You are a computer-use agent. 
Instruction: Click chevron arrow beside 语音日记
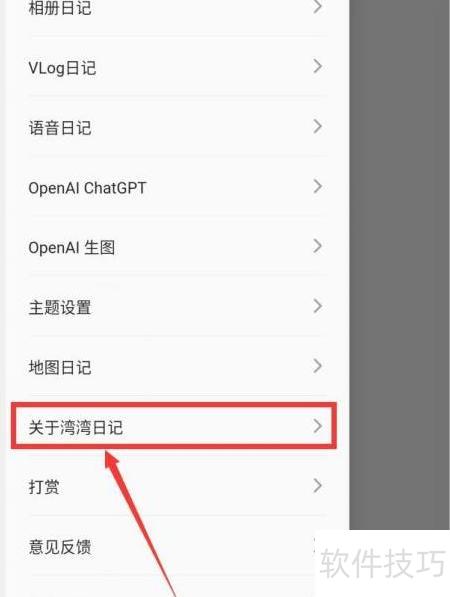318,126
